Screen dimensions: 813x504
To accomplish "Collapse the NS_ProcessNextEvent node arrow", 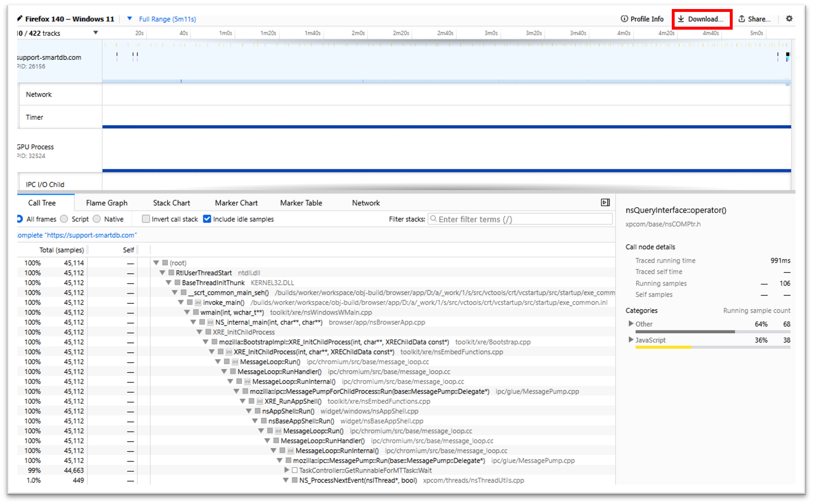I will (286, 480).
